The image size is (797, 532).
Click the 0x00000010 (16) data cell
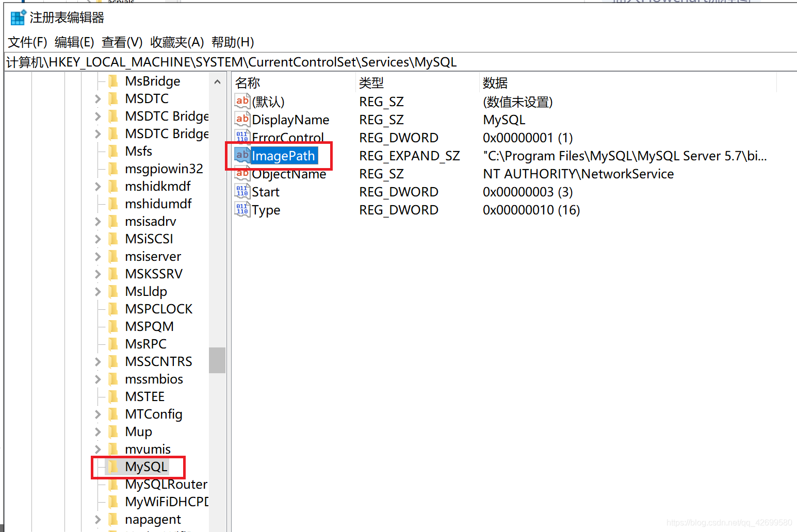[531, 210]
